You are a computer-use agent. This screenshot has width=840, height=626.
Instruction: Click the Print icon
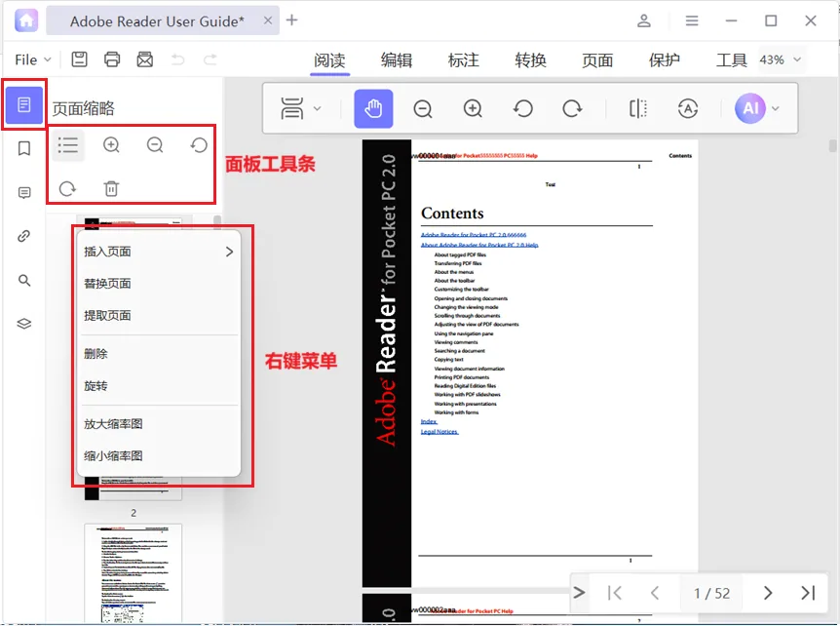pyautogui.click(x=112, y=59)
